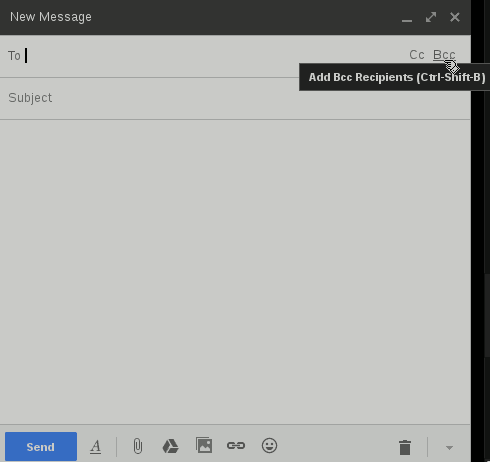Expand compose window to full-screen
The height and width of the screenshot is (462, 490).
point(431,17)
